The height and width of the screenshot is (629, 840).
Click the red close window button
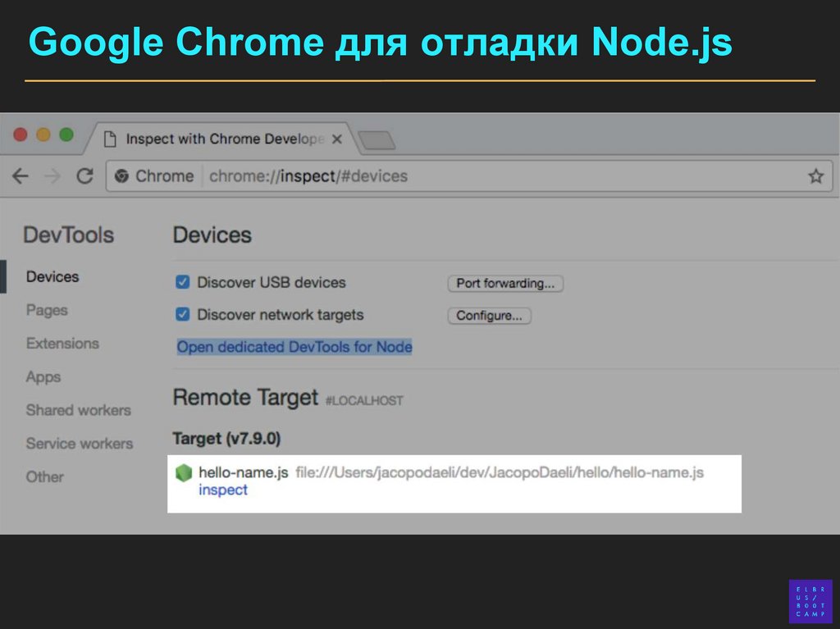tap(21, 134)
